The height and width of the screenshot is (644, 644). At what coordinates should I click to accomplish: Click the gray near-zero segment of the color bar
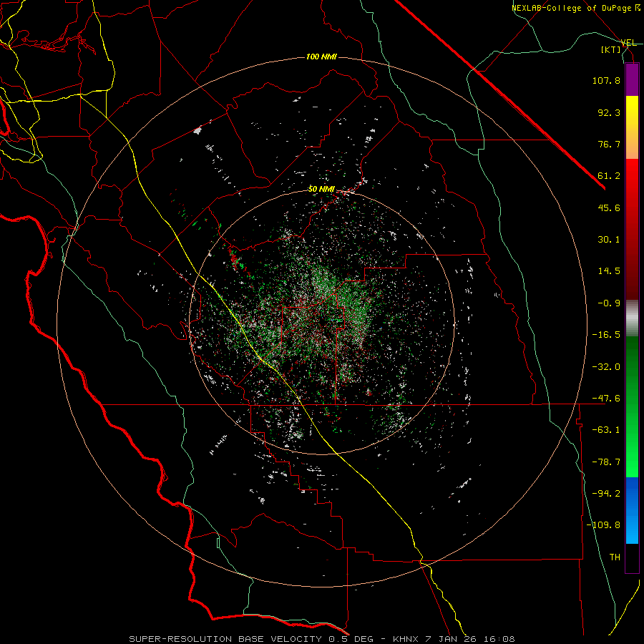pyautogui.click(x=632, y=318)
